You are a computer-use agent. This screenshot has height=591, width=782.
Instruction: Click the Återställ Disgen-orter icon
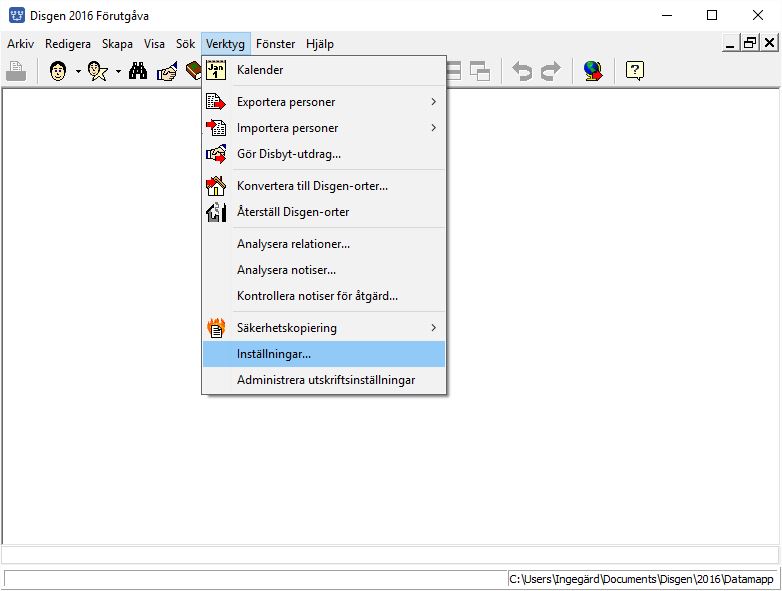216,212
